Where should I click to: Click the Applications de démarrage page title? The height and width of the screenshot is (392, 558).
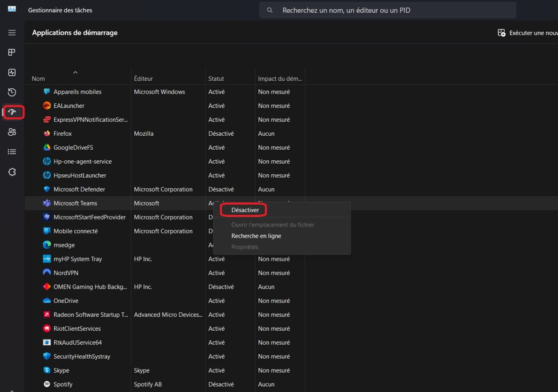pyautogui.click(x=75, y=33)
